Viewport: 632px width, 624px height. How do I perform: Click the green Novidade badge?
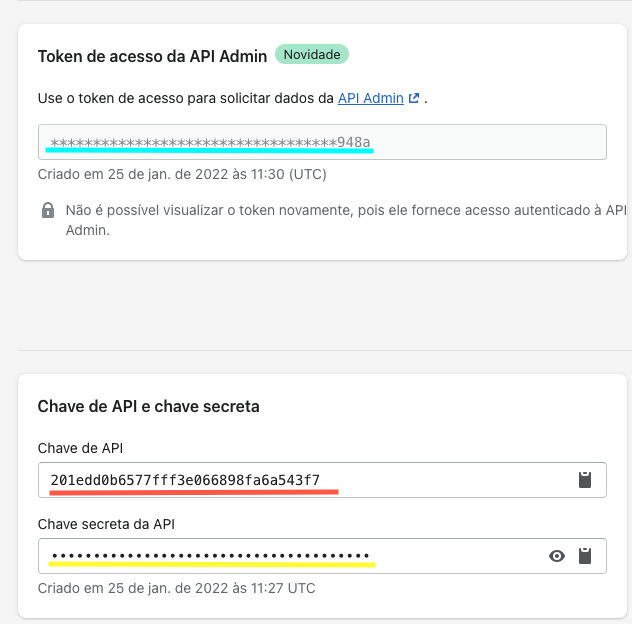coord(312,54)
